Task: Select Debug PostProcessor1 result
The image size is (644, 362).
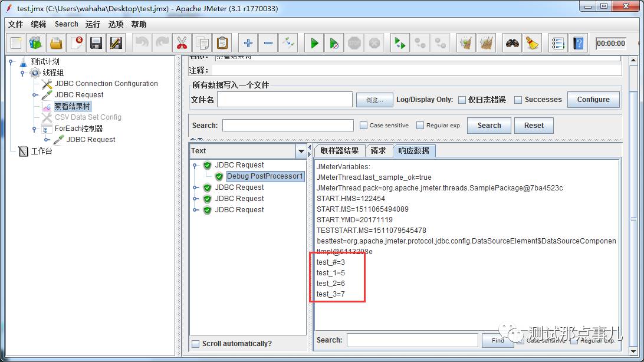Action: (265, 176)
